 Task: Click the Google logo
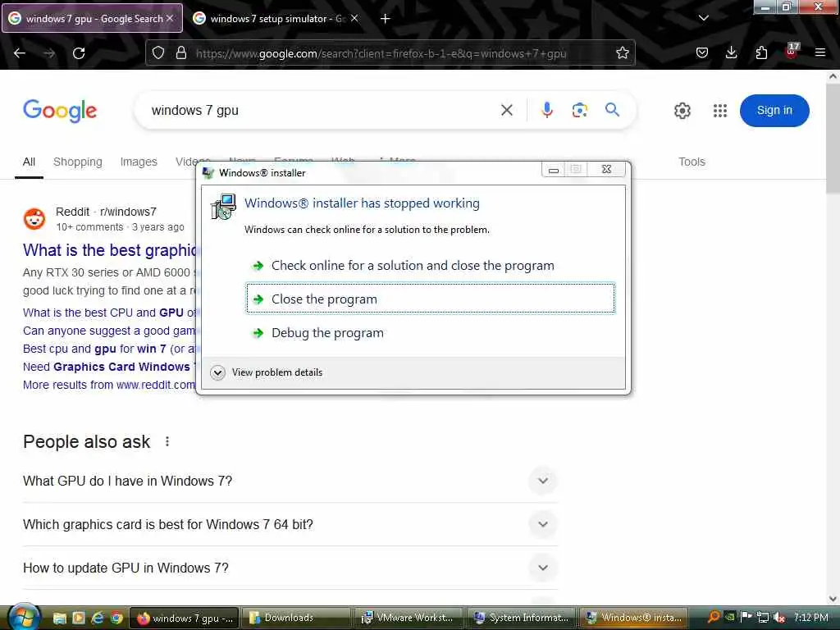click(60, 111)
